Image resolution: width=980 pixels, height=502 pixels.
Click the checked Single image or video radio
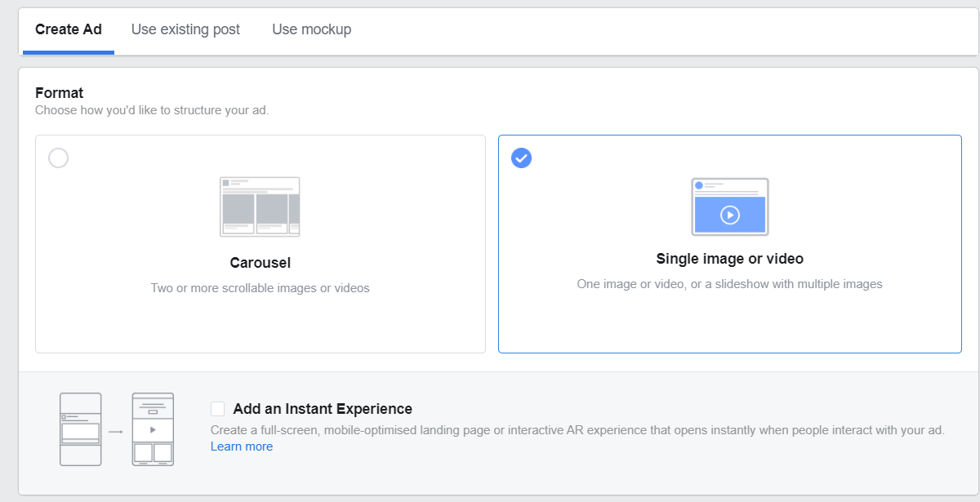(x=521, y=158)
